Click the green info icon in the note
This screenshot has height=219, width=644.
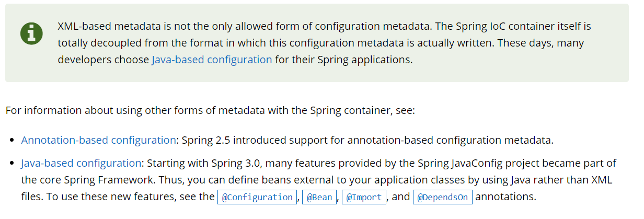(31, 33)
